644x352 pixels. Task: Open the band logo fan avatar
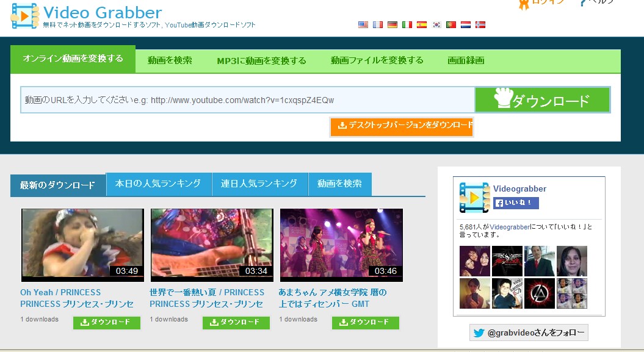pyautogui.click(x=507, y=261)
